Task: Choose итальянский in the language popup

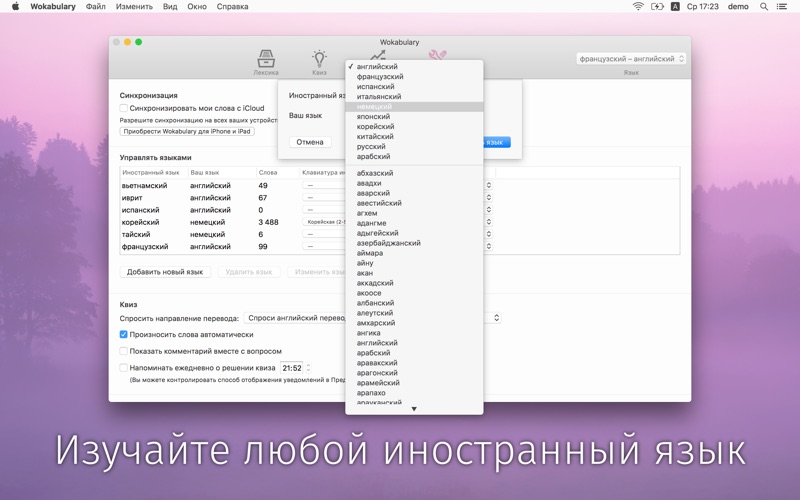Action: [414, 96]
